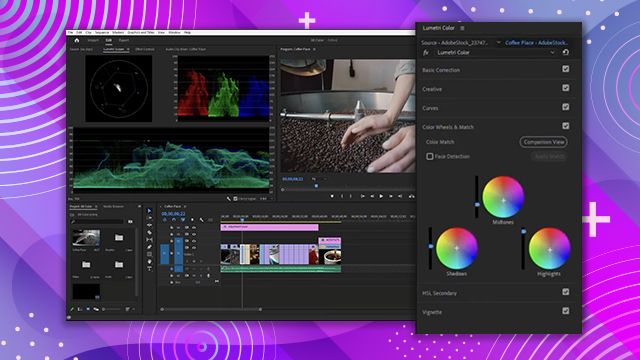Viewport: 640px width, 360px height.
Task: Switch to the Export workspace tab
Action: coord(124,40)
